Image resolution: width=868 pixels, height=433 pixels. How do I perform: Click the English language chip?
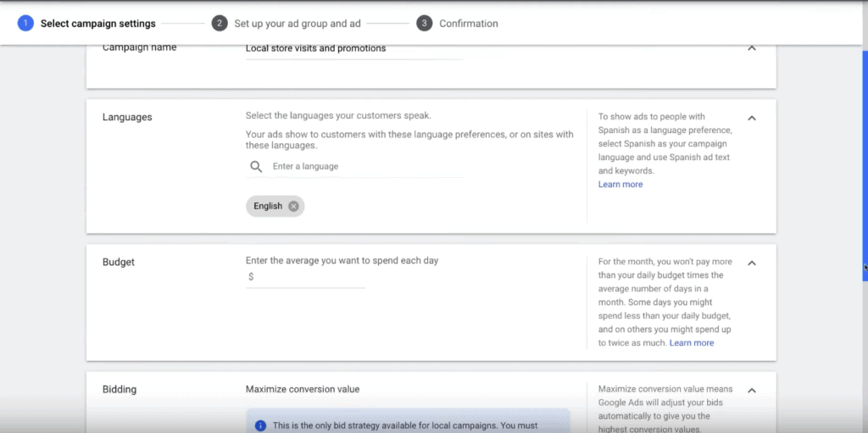(x=268, y=206)
